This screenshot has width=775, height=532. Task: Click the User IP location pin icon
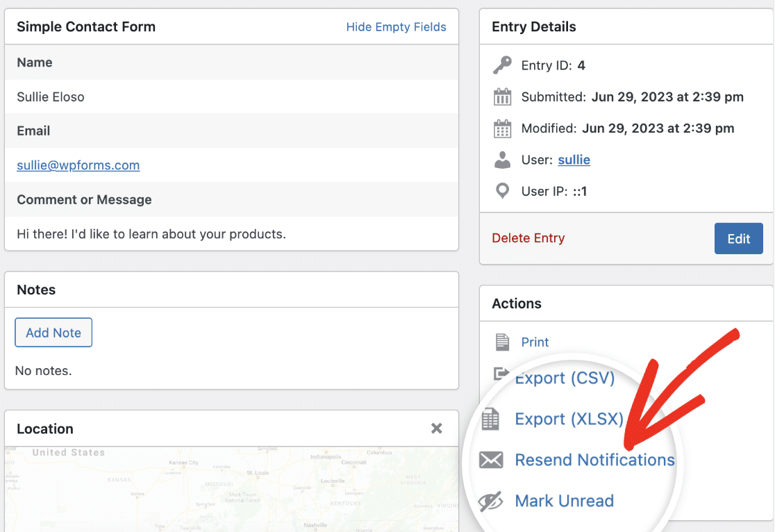502,191
